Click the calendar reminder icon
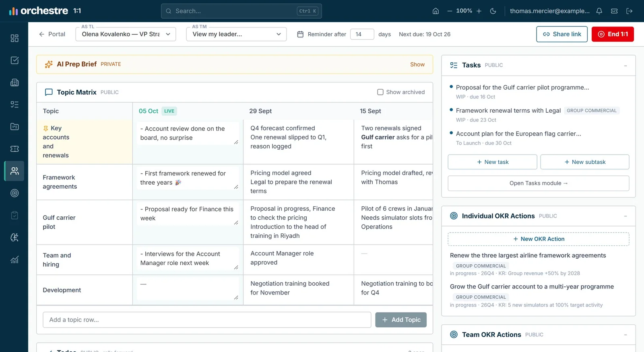Image resolution: width=644 pixels, height=352 pixels. point(300,34)
